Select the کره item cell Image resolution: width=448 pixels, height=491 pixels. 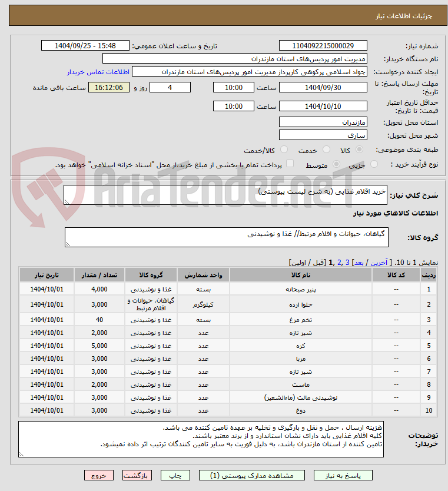301,346
